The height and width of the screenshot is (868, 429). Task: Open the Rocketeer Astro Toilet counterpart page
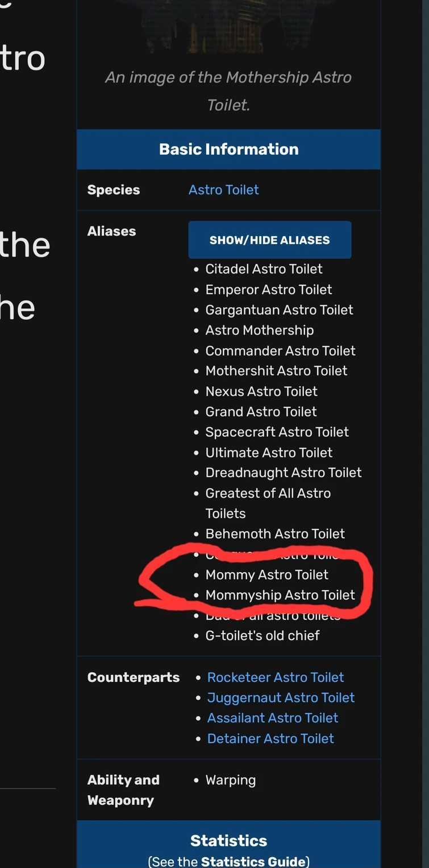coord(275,677)
